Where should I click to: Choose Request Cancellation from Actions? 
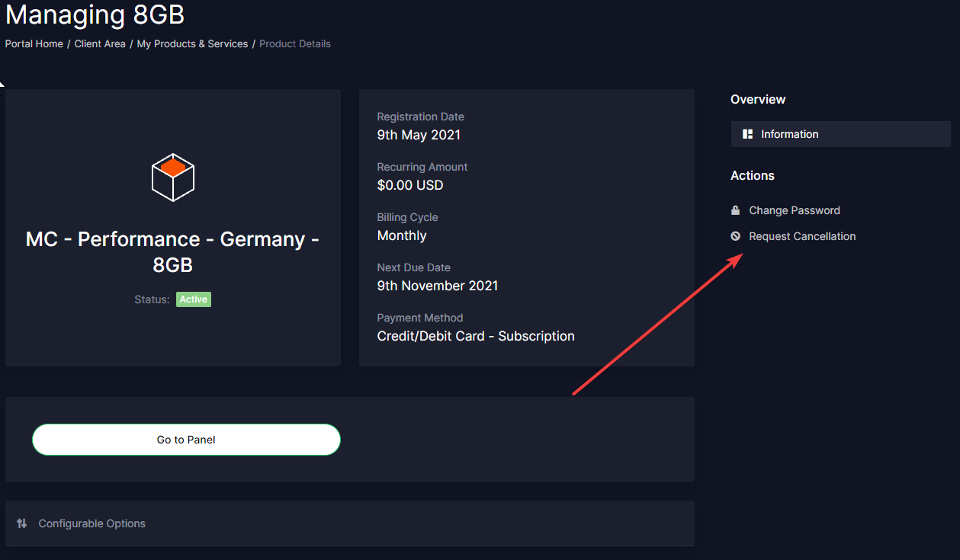(801, 236)
